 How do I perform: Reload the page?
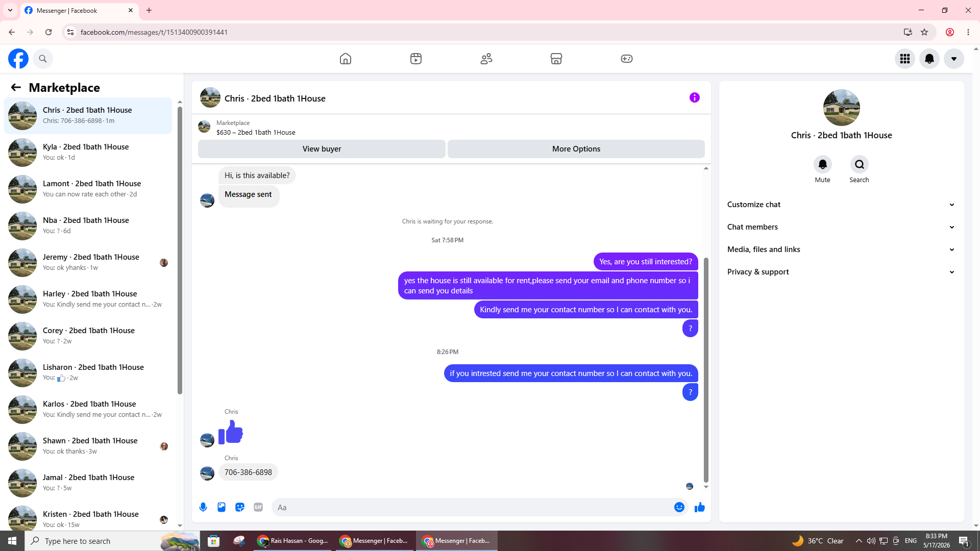(x=48, y=32)
